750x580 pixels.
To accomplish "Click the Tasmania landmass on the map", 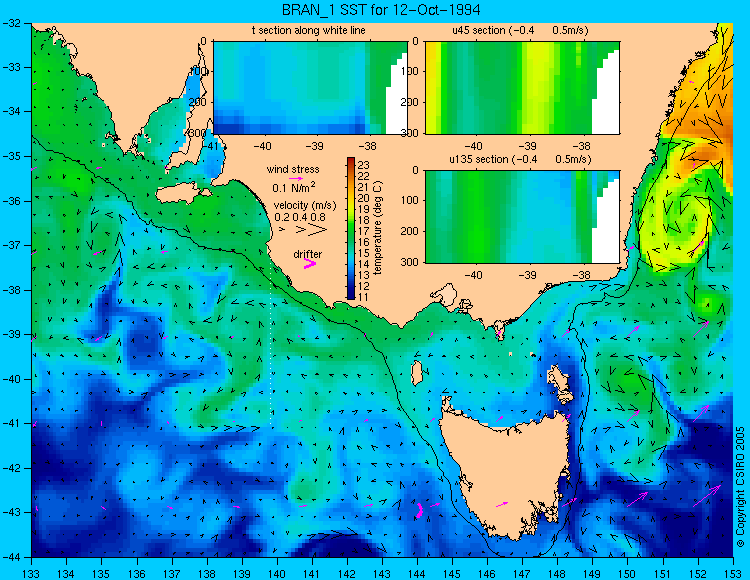I will coord(505,471).
